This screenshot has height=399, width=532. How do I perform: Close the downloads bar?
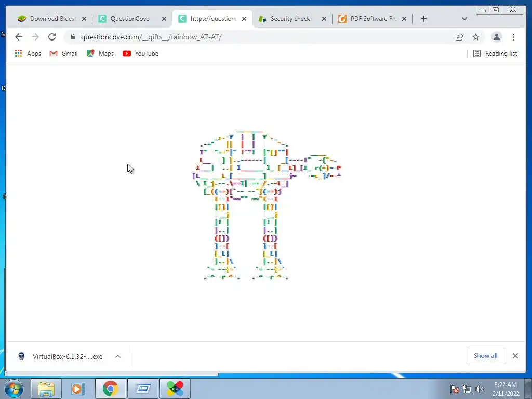[515, 355]
